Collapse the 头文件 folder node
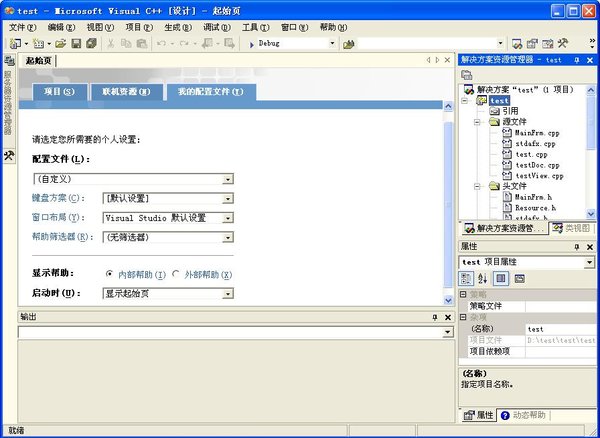The image size is (600, 438). pos(477,187)
